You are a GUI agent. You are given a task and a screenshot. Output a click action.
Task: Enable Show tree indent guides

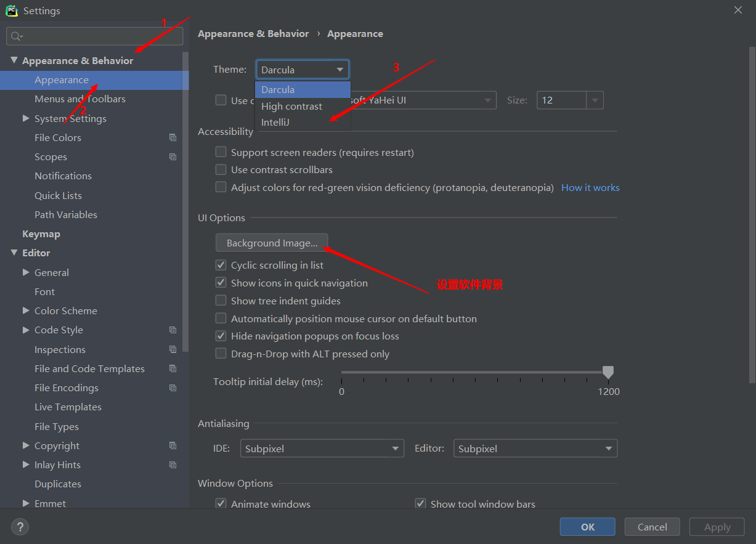pos(221,301)
